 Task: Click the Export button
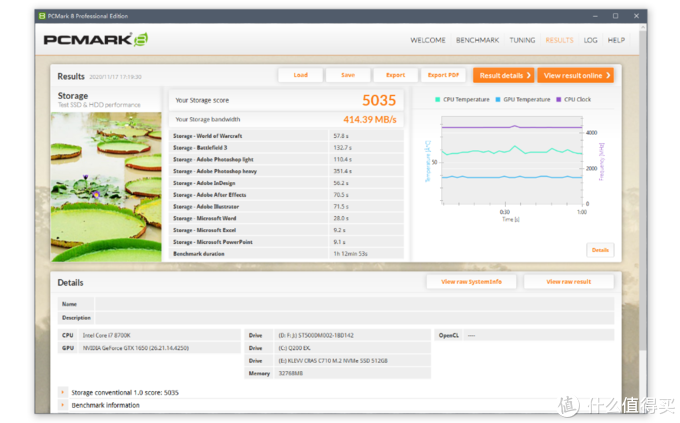coord(396,75)
